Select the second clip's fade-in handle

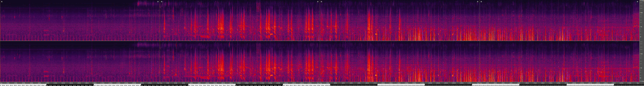click(x=162, y=2)
